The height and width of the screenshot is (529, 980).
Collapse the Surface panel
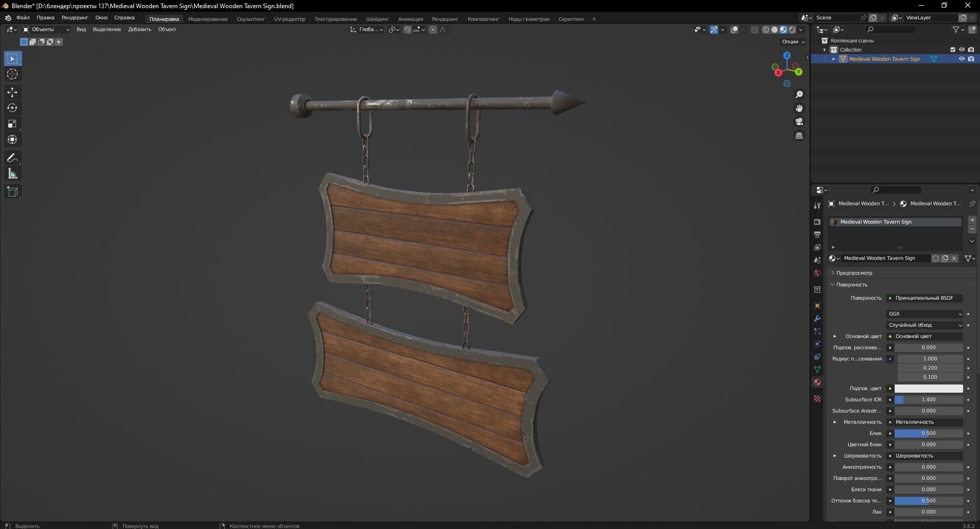point(851,284)
